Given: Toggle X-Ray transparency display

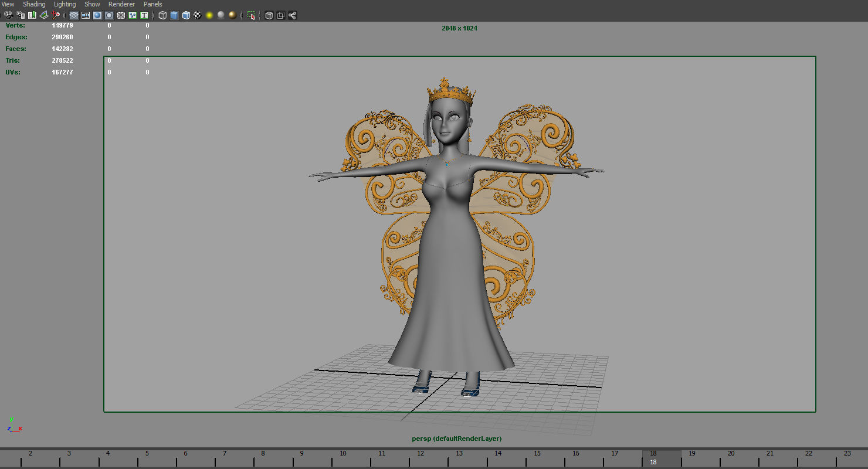Looking at the screenshot, I should pos(270,15).
